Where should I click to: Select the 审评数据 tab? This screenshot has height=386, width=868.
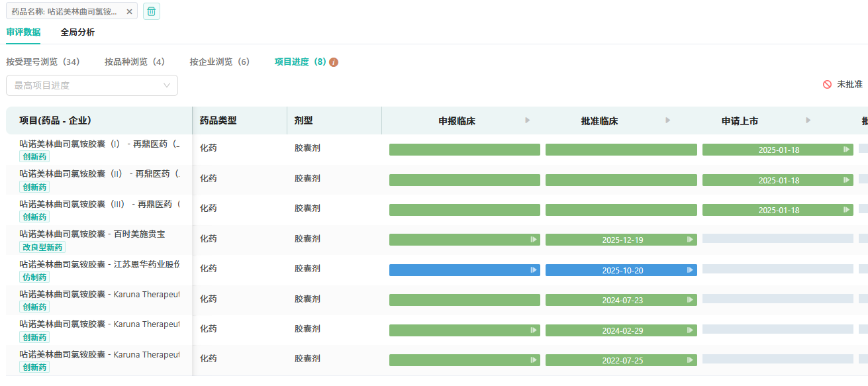[x=23, y=32]
